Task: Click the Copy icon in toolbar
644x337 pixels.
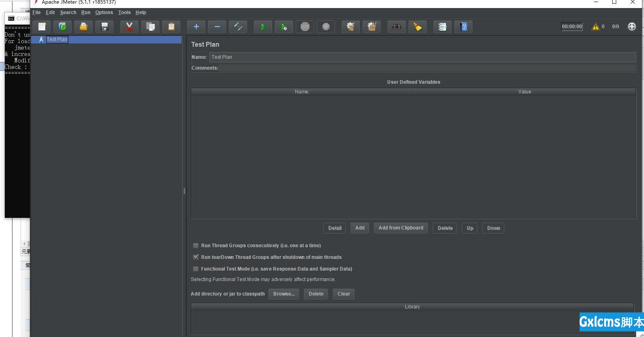Action: click(150, 27)
